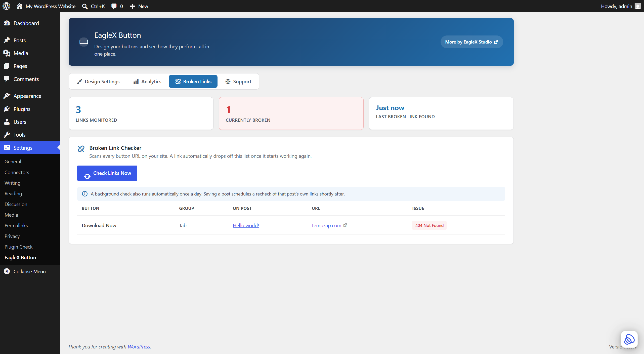Screen dimensions: 644x354
Task: Open the site home icon
Action: tap(20, 6)
